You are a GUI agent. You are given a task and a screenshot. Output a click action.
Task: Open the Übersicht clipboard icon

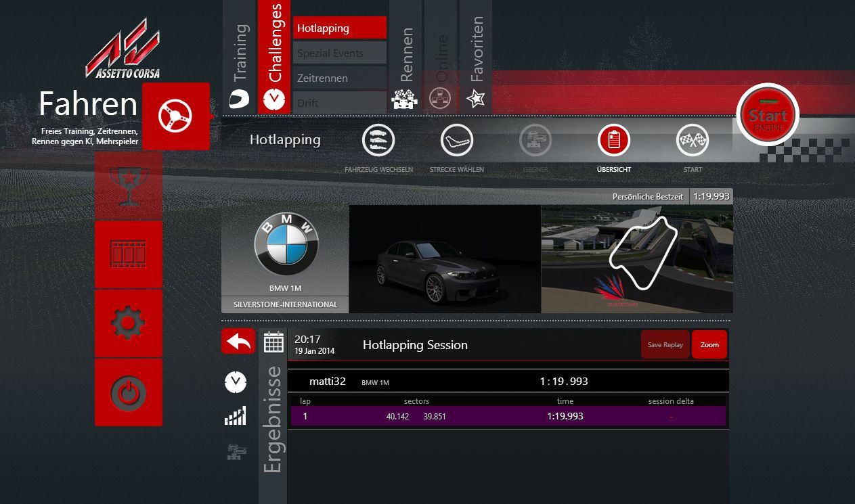(x=614, y=141)
